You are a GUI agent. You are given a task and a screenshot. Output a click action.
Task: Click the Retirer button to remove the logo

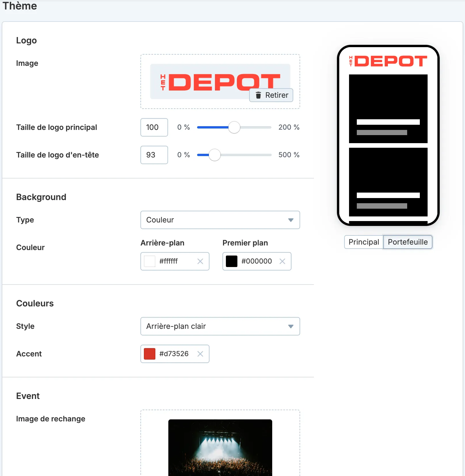(271, 95)
